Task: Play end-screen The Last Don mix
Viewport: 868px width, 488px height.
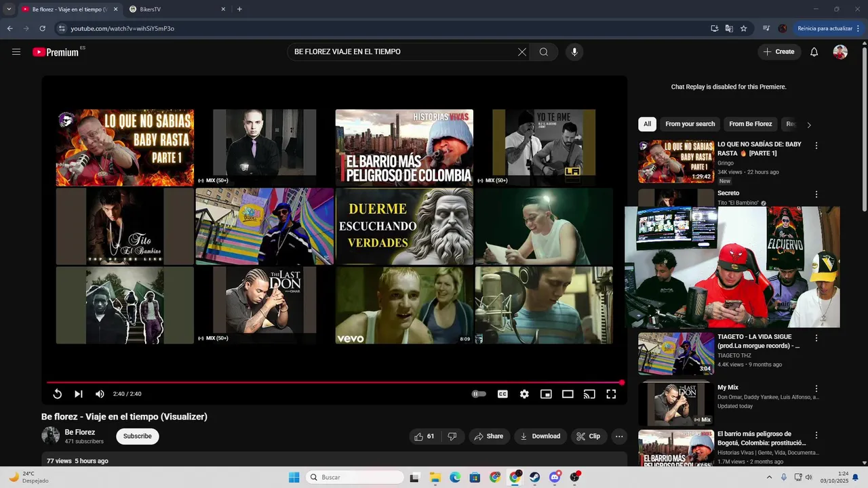Action: pos(264,305)
